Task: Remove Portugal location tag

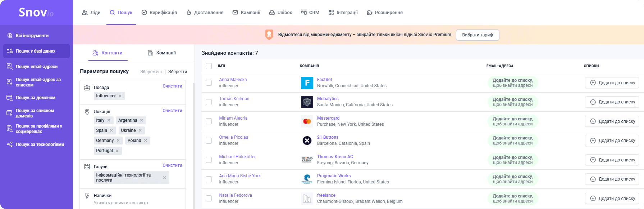Action: [x=117, y=151]
